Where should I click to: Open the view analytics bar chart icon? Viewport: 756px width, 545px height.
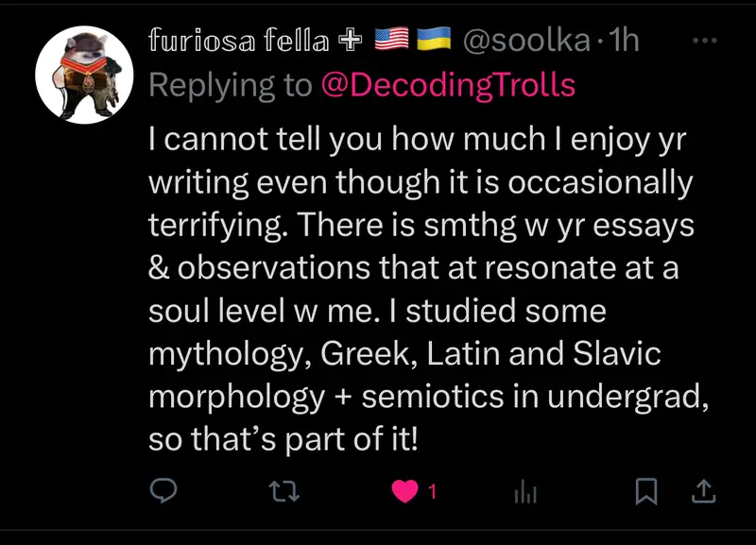(524, 491)
